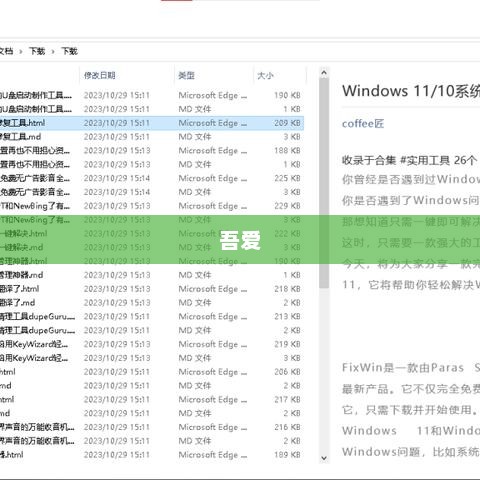Click the Microsoft Edge type cell beside 217 KB
Viewport: 480px width, 480px height.
click(x=213, y=400)
